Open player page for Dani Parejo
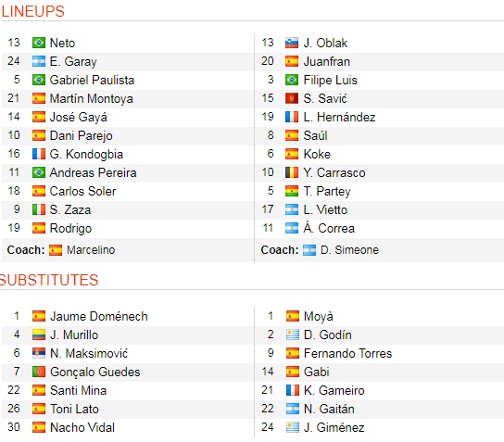504x442 pixels. tap(81, 135)
